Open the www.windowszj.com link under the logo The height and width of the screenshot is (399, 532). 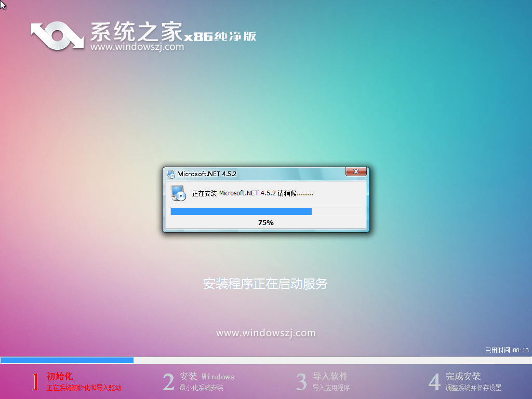(137, 48)
